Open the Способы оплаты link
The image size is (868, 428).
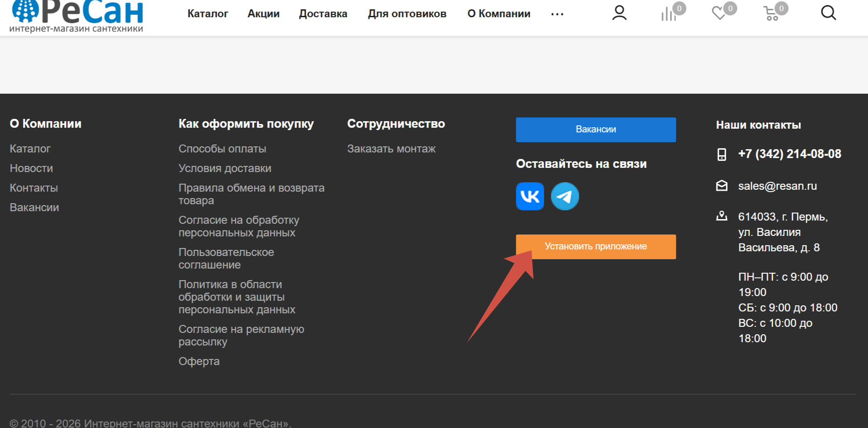(x=222, y=149)
